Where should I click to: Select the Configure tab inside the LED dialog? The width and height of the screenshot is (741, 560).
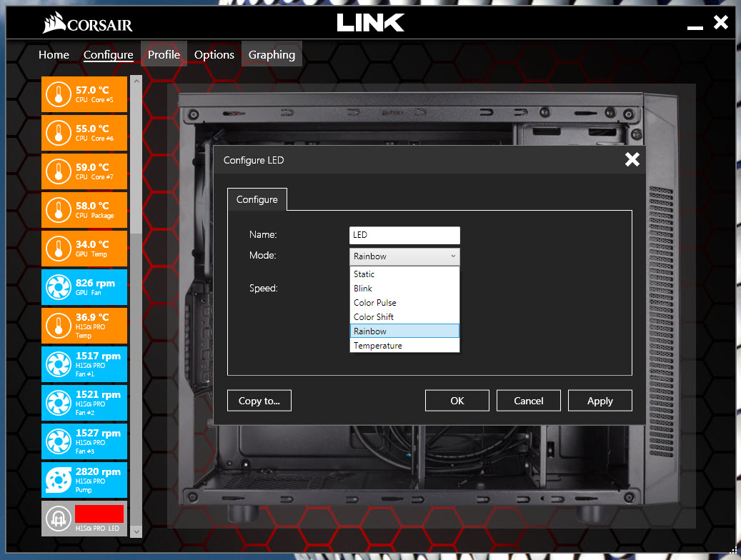[257, 199]
